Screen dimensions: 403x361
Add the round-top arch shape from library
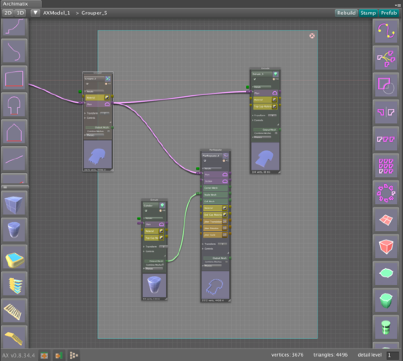pyautogui.click(x=14, y=105)
